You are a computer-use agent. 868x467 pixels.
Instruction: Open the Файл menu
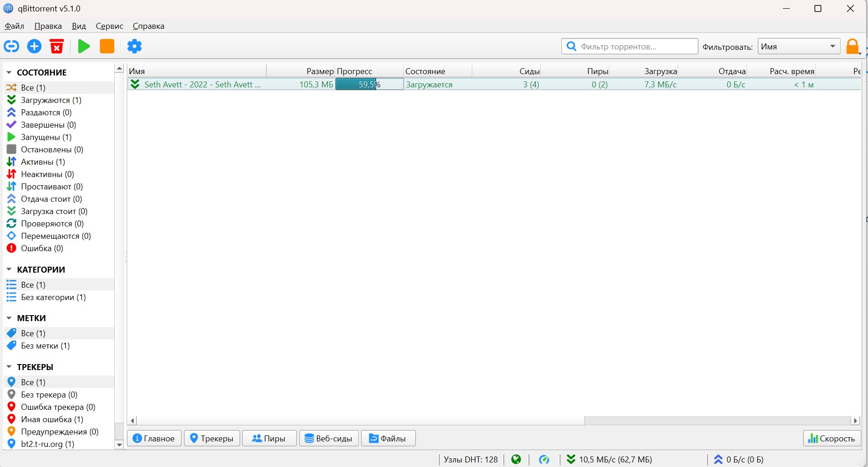tap(14, 26)
